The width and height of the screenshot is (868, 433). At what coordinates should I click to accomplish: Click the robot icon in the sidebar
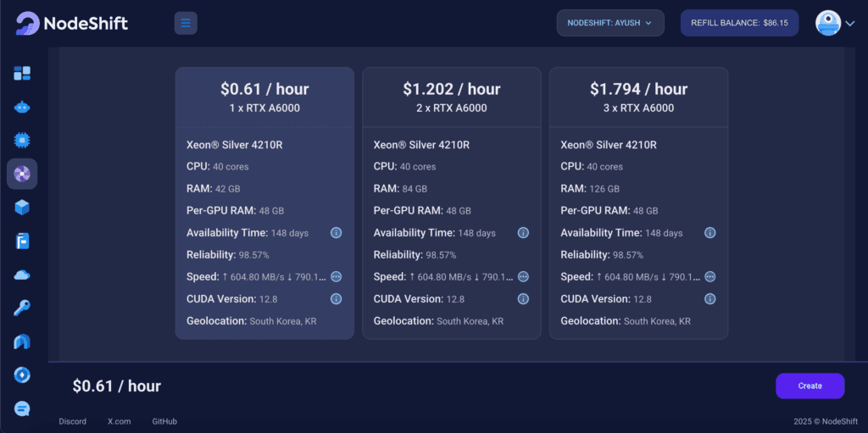(x=22, y=107)
